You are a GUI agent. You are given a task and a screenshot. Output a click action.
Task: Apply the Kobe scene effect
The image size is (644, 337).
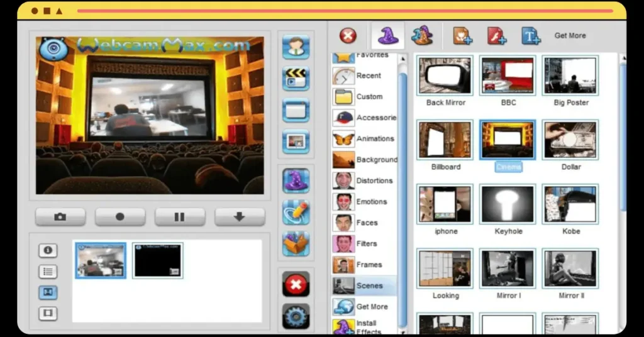pyautogui.click(x=570, y=204)
